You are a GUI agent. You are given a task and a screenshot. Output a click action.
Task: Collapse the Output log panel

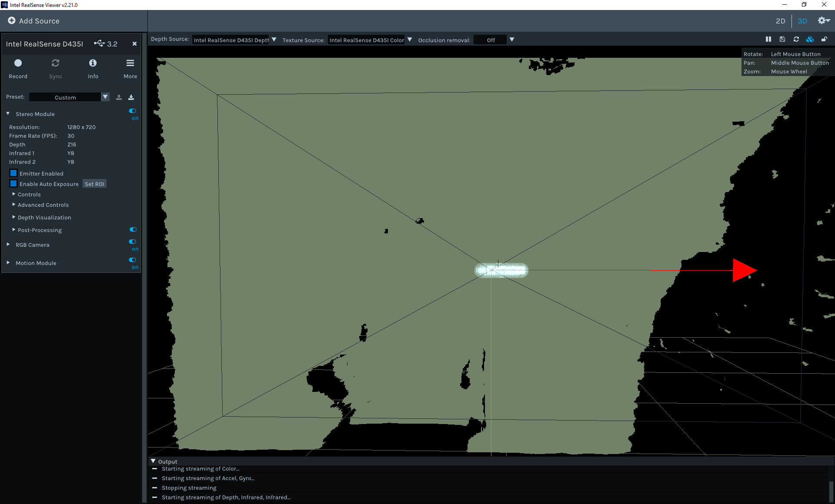coord(153,461)
